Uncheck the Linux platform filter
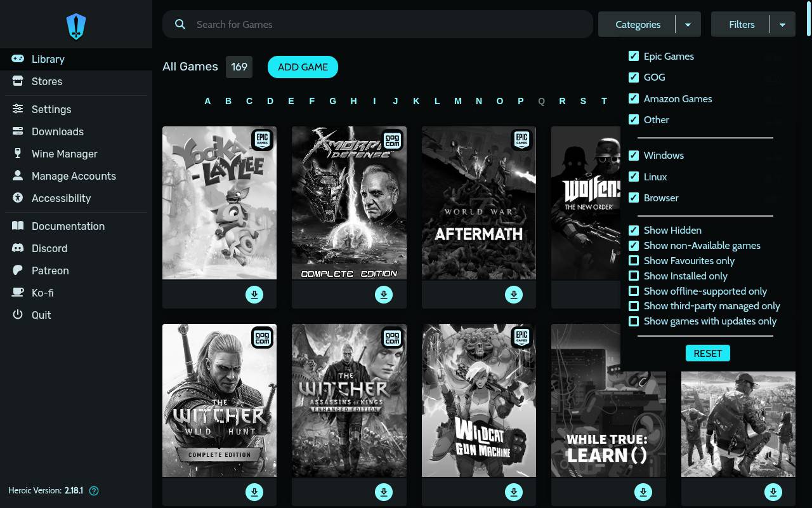 click(633, 177)
